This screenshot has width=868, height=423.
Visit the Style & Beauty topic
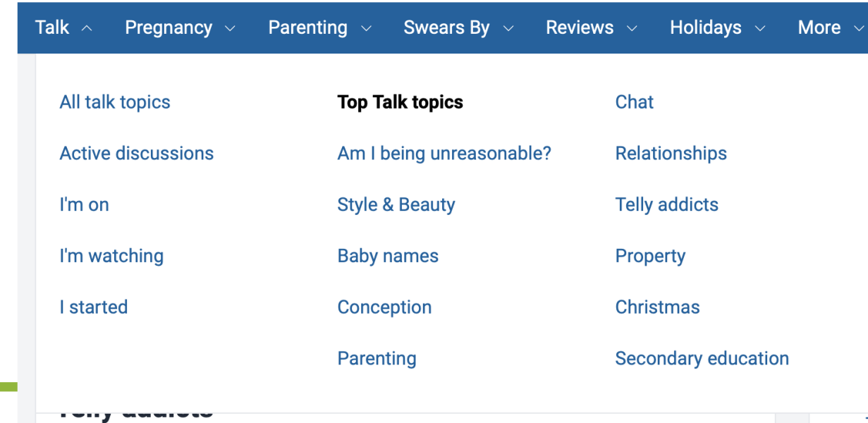(396, 205)
